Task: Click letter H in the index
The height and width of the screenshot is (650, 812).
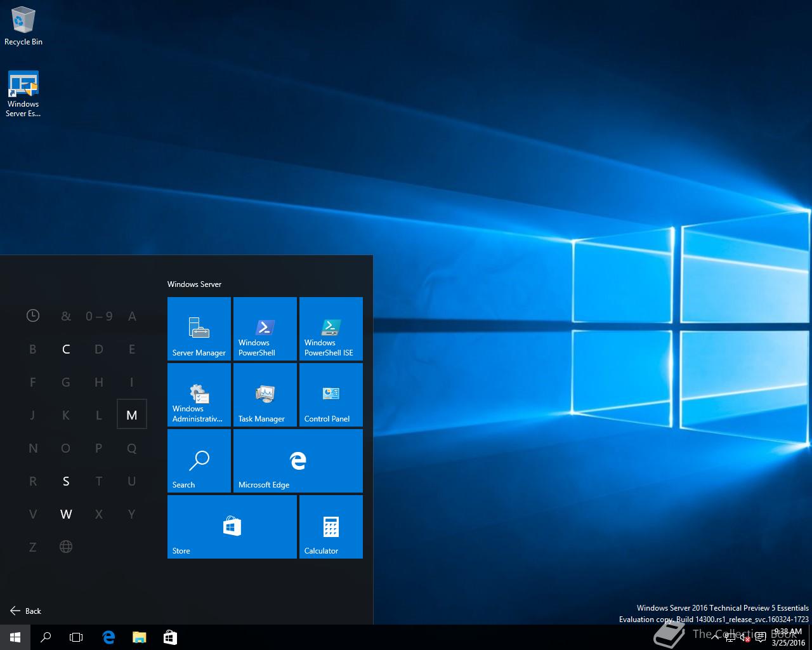Action: (99, 381)
